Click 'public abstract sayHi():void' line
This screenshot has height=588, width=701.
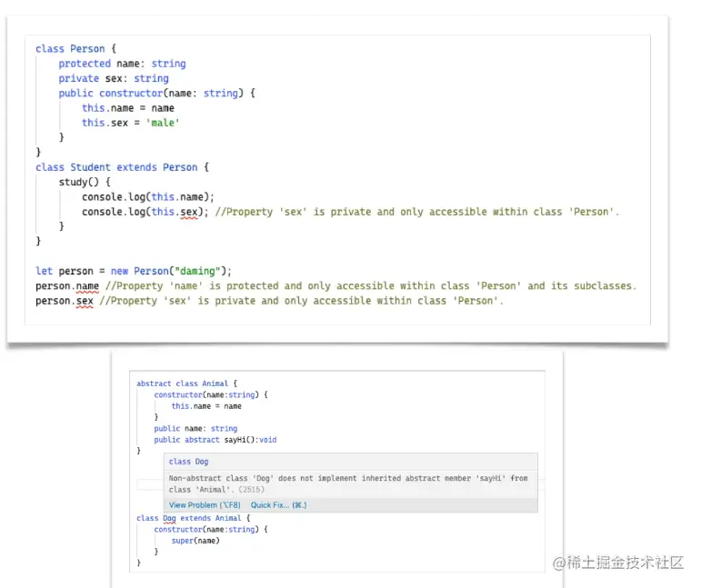point(215,440)
